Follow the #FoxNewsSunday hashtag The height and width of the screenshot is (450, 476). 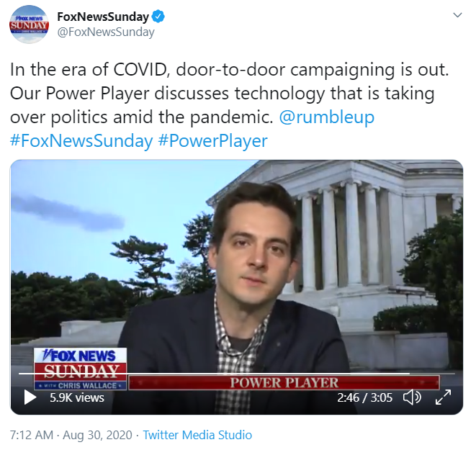coord(81,141)
